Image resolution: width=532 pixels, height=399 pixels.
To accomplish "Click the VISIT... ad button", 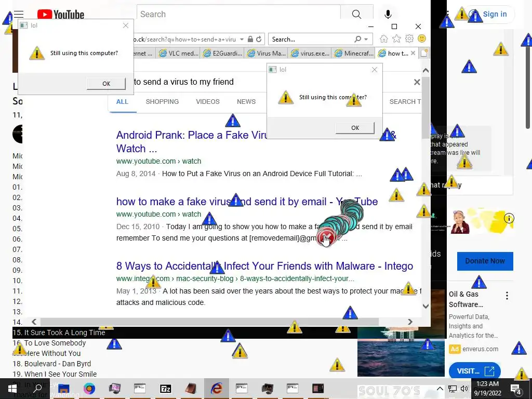I will point(475,371).
